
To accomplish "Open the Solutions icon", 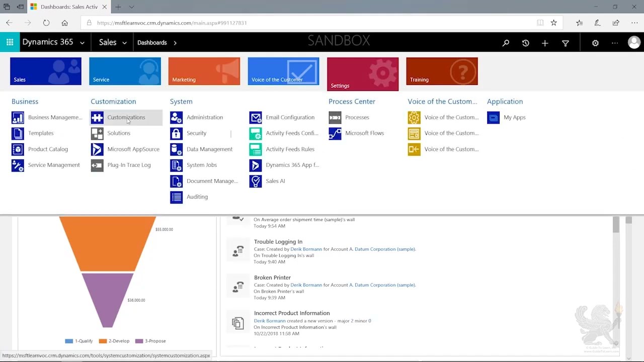I will (97, 133).
